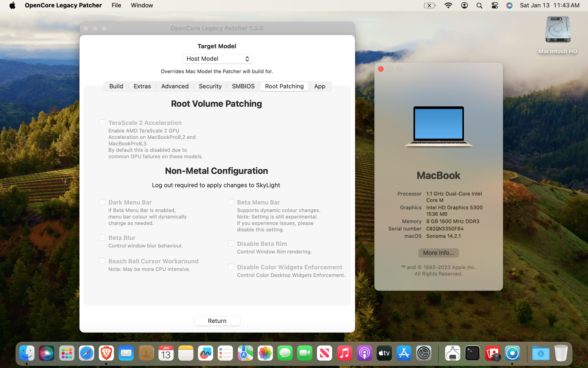This screenshot has height=368, width=588.
Task: Open the Downloads folder stack in dock
Action: point(540,353)
